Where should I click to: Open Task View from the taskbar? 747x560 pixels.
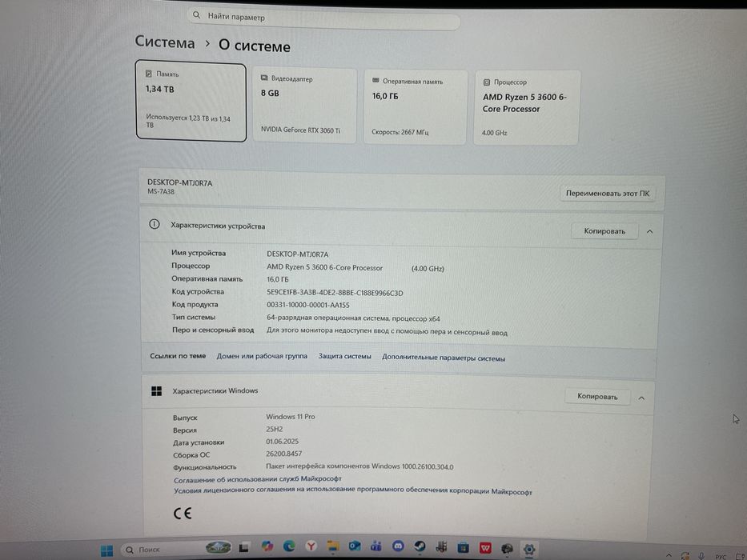coord(244,548)
